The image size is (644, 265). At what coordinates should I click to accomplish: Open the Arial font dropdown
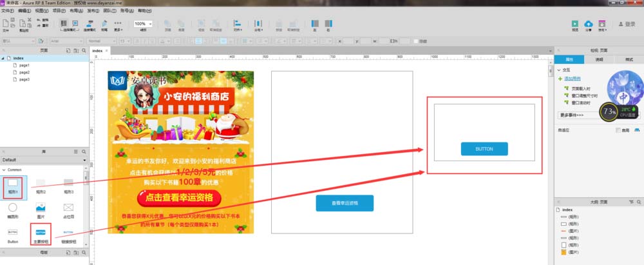tap(66, 41)
